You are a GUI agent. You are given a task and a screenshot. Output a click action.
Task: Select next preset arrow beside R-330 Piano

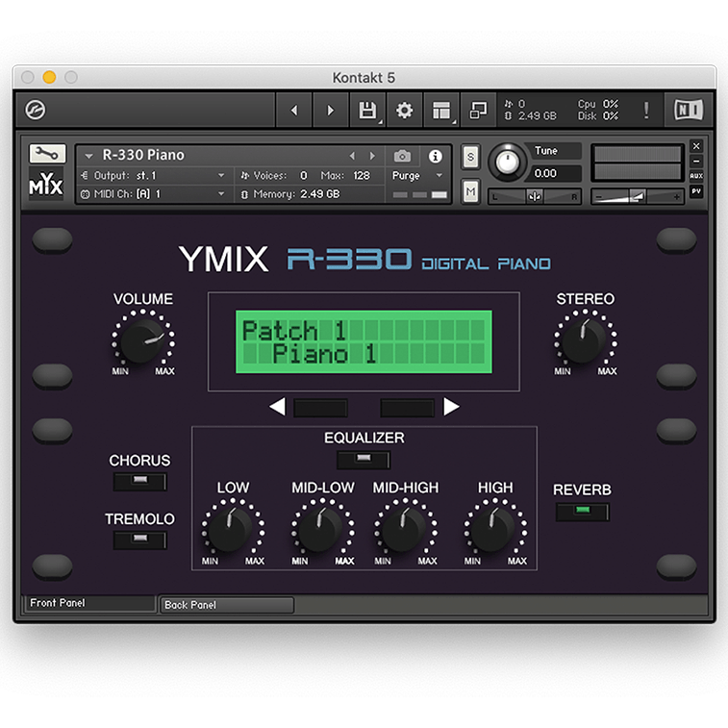coord(372,156)
